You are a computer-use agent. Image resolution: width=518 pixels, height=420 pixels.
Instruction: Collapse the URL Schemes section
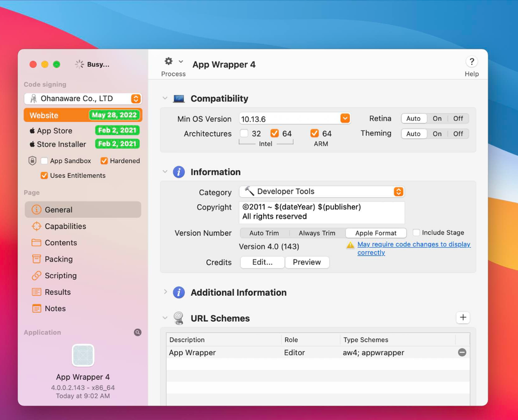[165, 318]
